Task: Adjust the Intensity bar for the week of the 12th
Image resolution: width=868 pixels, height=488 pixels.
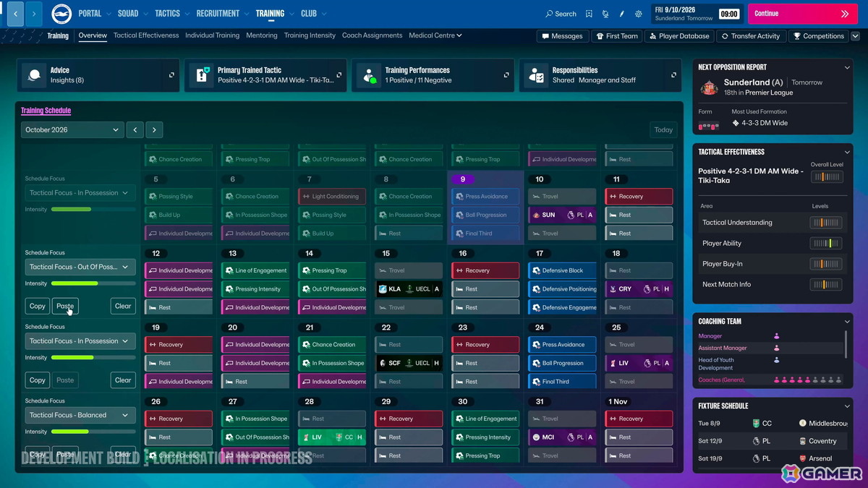Action: click(93, 283)
